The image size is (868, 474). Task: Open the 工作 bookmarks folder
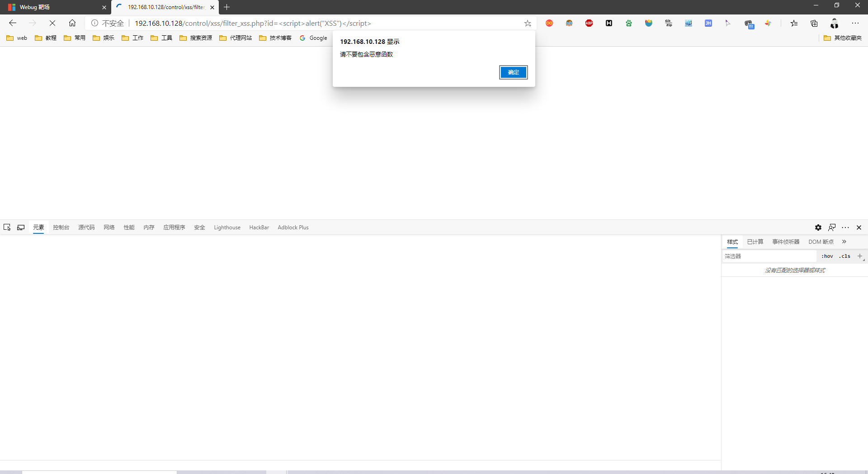[x=132, y=38]
